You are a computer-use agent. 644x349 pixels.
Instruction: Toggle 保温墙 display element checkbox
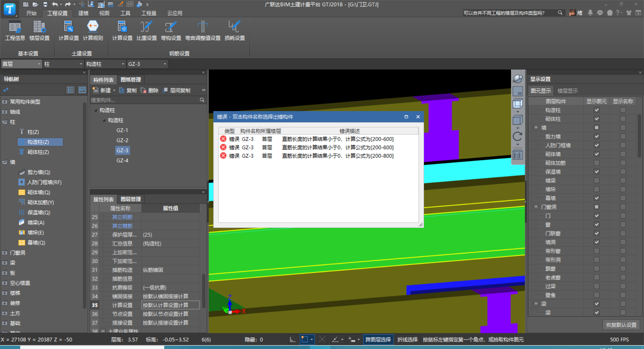point(596,171)
